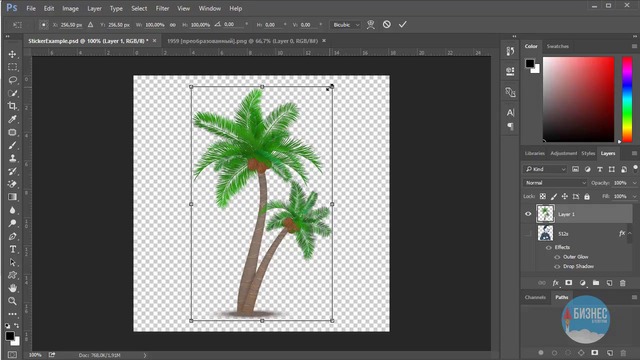Create new adjustment layer icon
The image size is (640, 360).
click(582, 283)
